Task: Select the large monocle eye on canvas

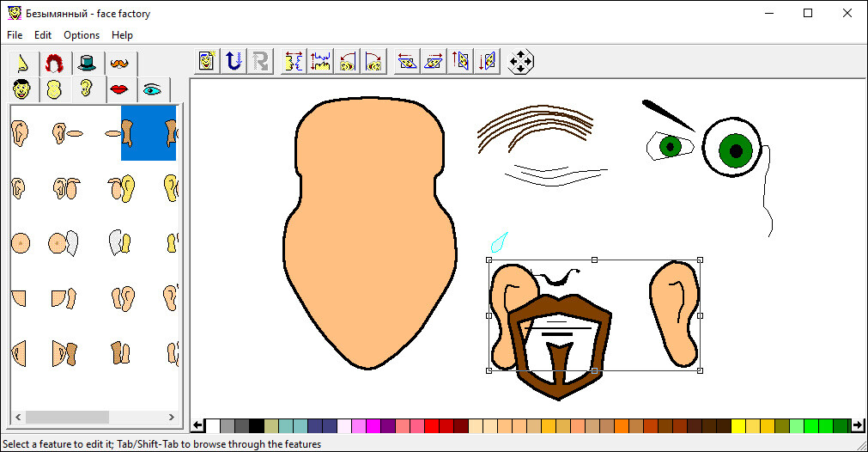Action: click(733, 147)
